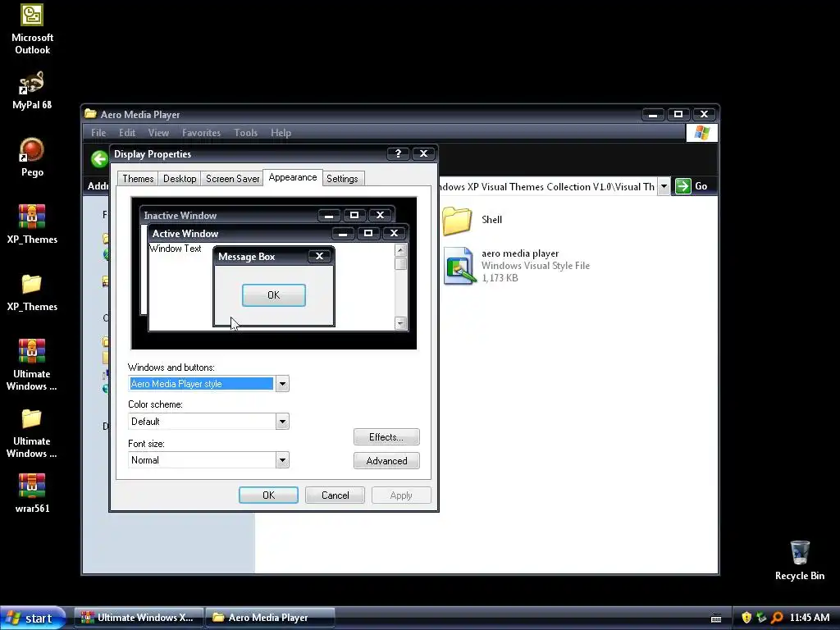Click the keyboard icon in the taskbar
Image resolution: width=840 pixels, height=630 pixels.
pyautogui.click(x=715, y=619)
